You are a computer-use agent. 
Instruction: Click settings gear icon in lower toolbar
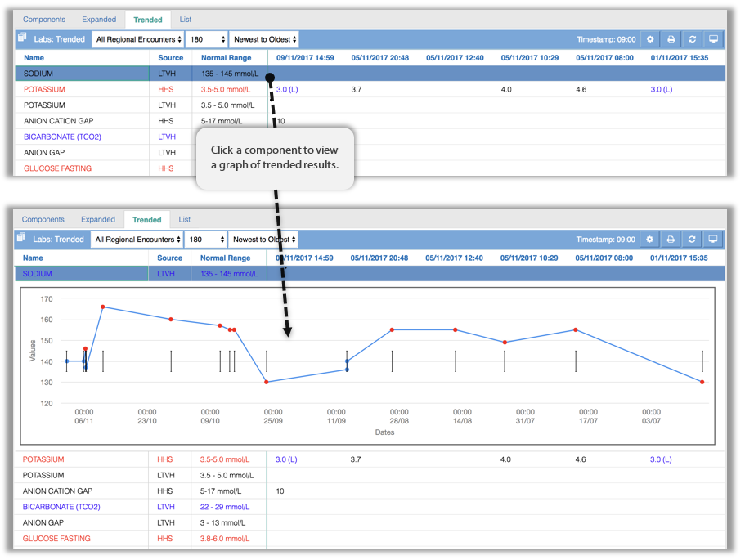pyautogui.click(x=649, y=240)
